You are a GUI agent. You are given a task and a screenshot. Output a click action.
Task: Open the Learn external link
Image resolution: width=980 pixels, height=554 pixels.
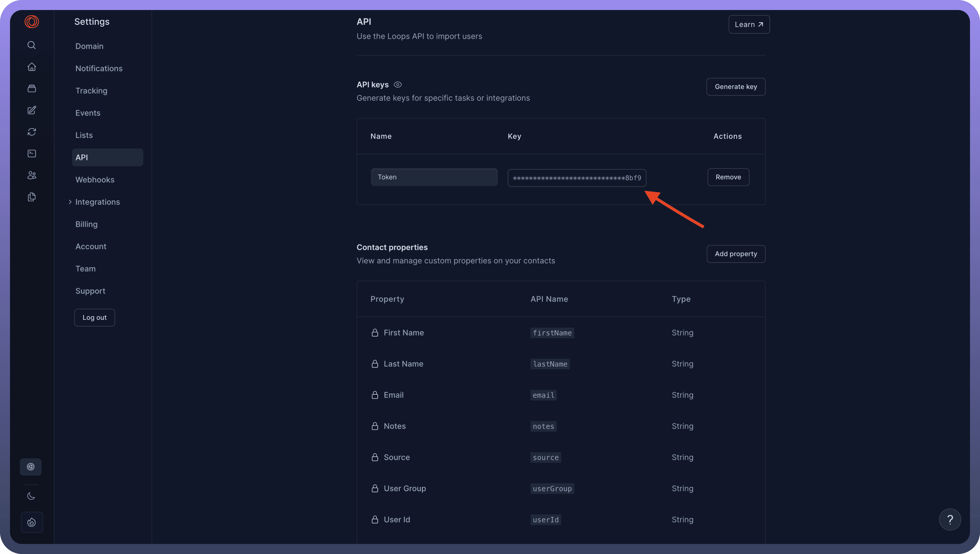(x=749, y=24)
